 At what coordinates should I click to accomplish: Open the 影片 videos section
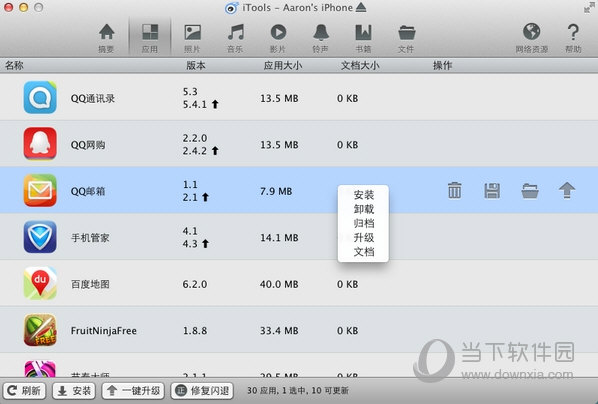pyautogui.click(x=278, y=38)
